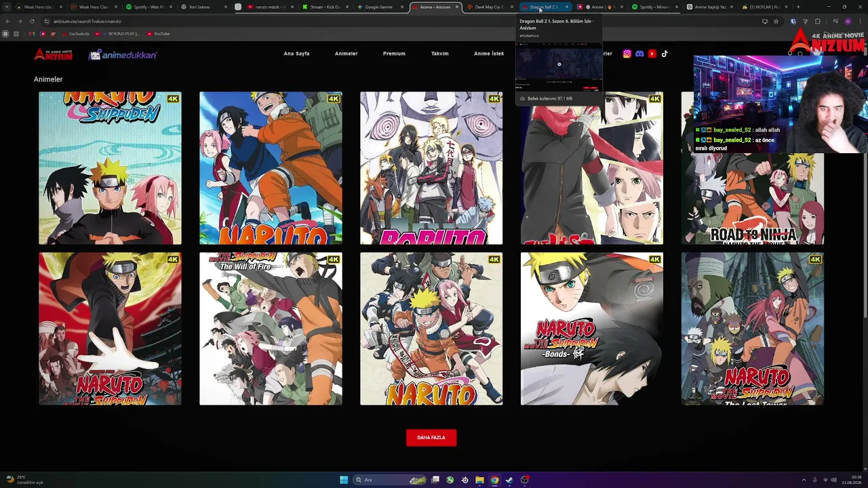This screenshot has height=488, width=868.
Task: Open the Chrome three-dot menu
Action: [860, 21]
